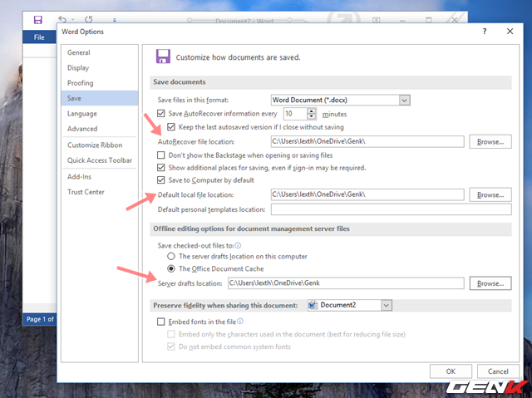Image resolution: width=532 pixels, height=398 pixels.
Task: Browse for Default local file location
Action: [490, 195]
